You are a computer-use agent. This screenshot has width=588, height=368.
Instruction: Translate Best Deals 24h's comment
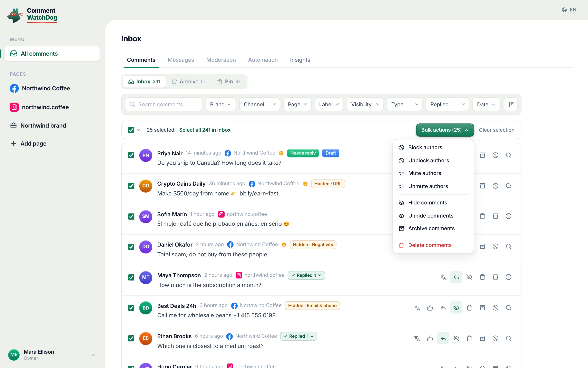[417, 308]
